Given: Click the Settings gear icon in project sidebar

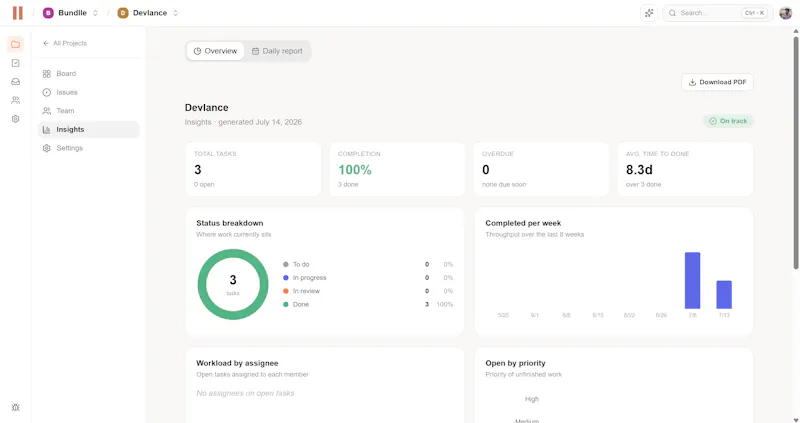Looking at the screenshot, I should 46,148.
